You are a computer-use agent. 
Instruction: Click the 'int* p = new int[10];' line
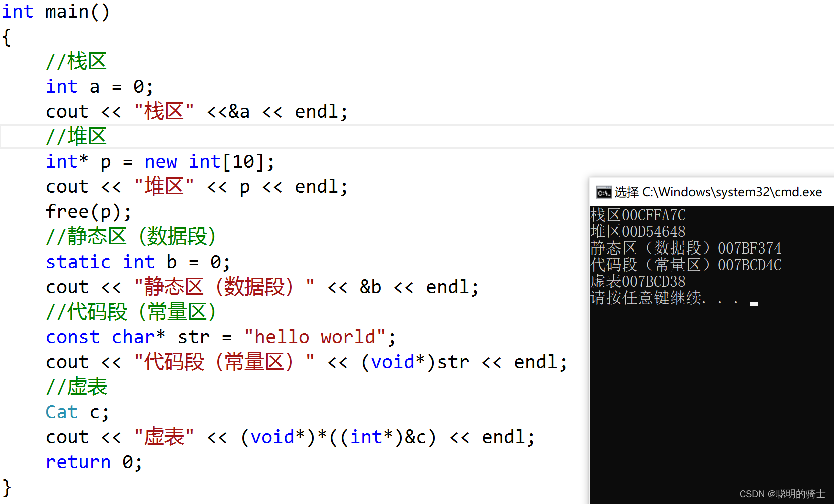coord(160,162)
